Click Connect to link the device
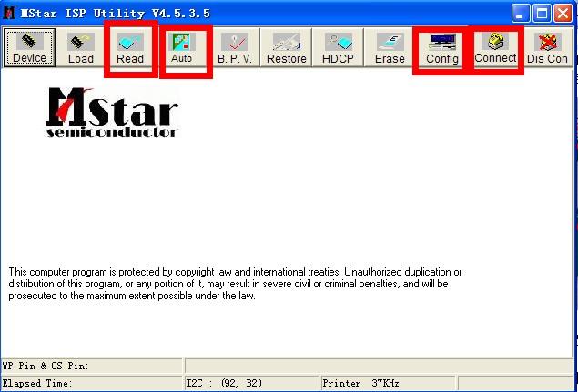The width and height of the screenshot is (578, 392). [496, 48]
